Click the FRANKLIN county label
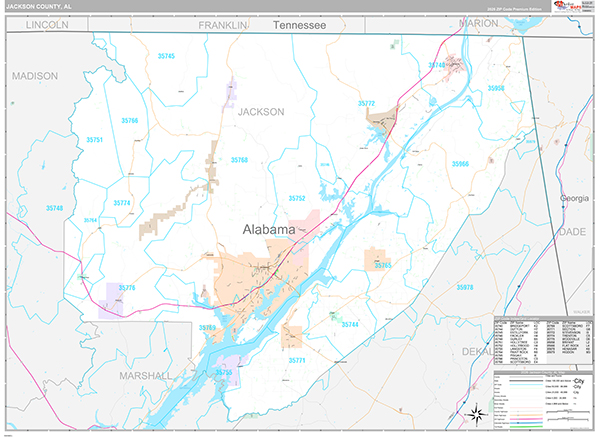600x437 pixels. (223, 25)
